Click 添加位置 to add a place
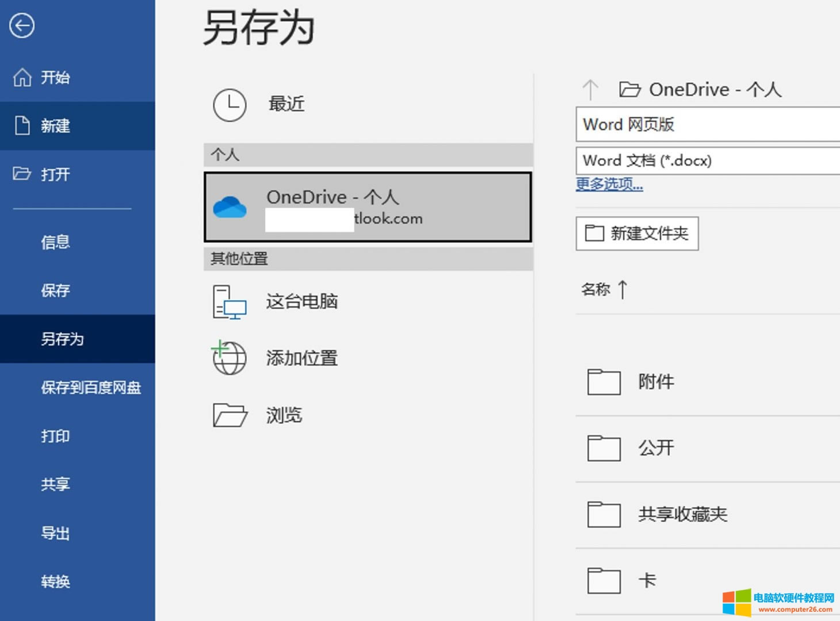This screenshot has height=621, width=840. pyautogui.click(x=301, y=357)
